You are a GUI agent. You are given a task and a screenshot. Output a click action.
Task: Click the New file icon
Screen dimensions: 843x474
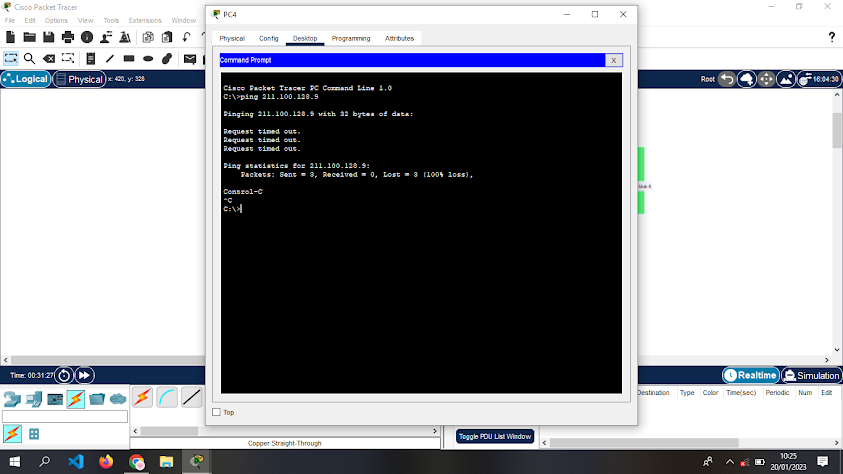coord(10,37)
